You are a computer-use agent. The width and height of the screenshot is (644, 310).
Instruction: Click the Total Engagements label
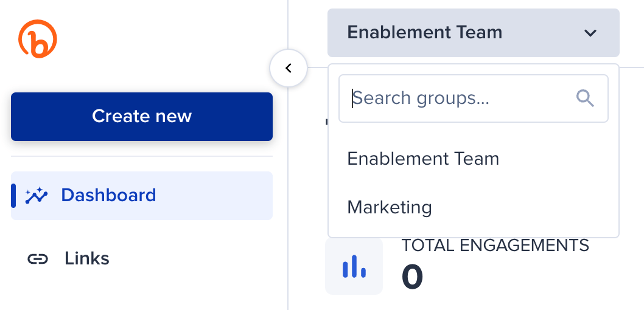(x=495, y=246)
